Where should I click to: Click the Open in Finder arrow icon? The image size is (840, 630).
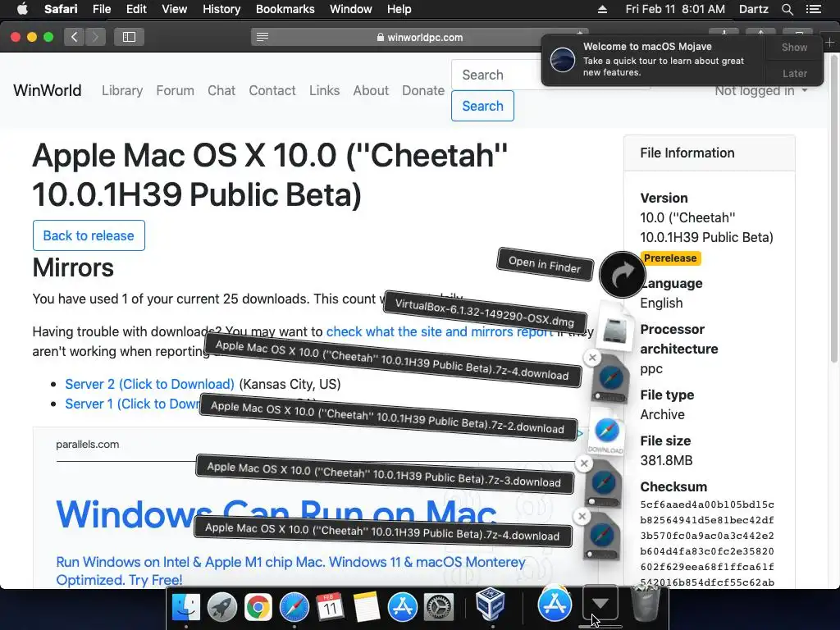pos(622,274)
